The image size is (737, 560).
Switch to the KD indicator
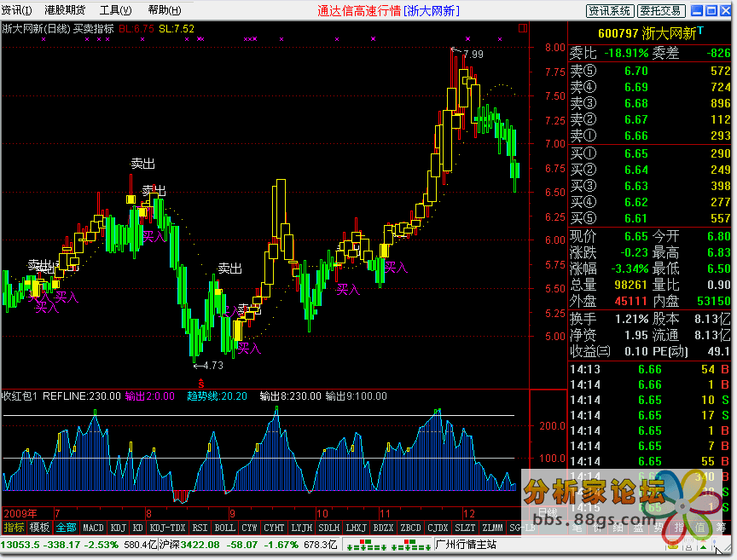click(137, 528)
